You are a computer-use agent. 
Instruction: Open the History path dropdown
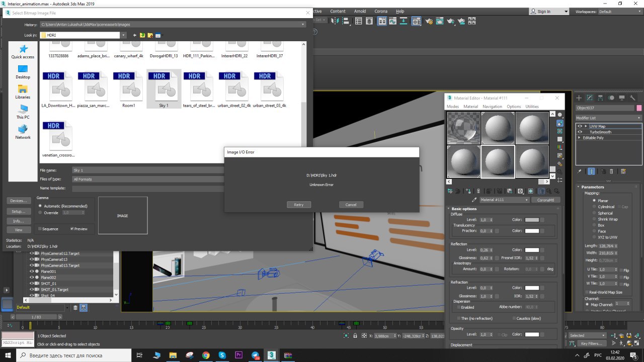(x=303, y=24)
